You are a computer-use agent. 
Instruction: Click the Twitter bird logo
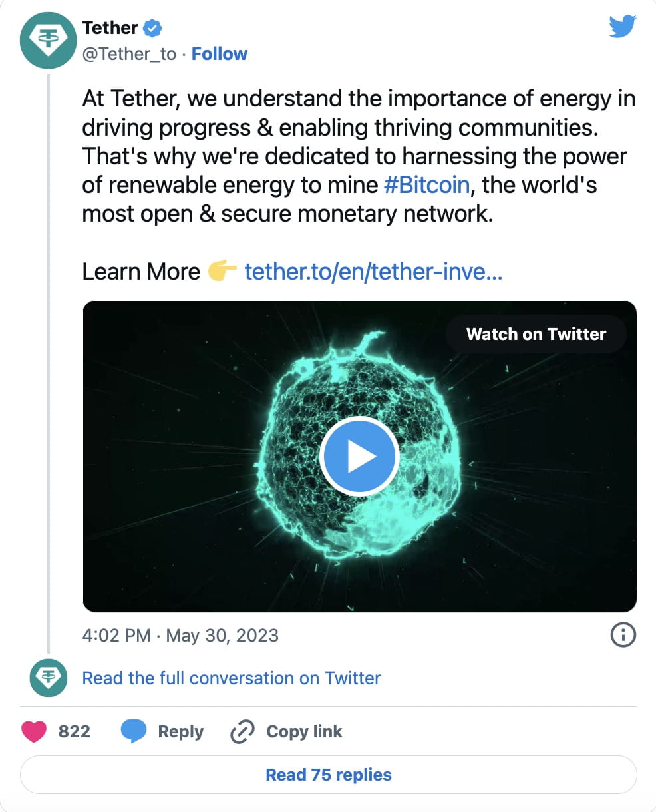[x=622, y=28]
